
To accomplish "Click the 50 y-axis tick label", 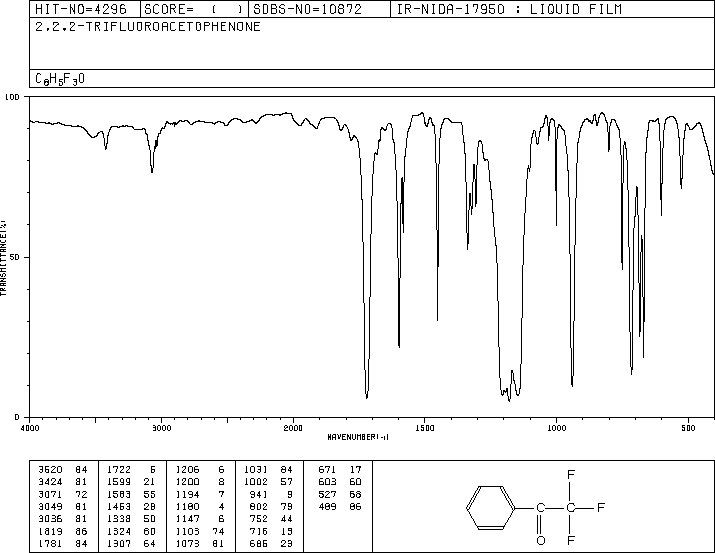I will point(14,257).
